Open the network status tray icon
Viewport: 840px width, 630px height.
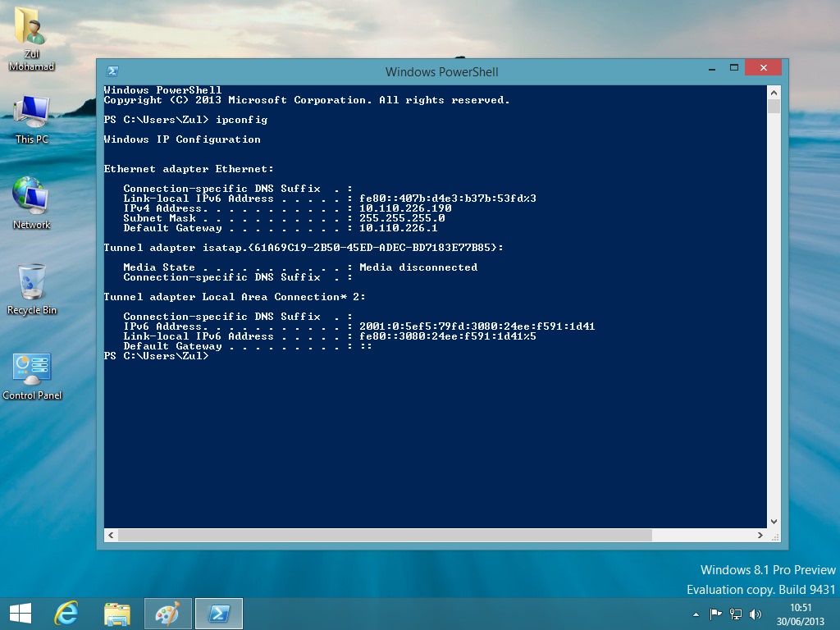(x=736, y=613)
